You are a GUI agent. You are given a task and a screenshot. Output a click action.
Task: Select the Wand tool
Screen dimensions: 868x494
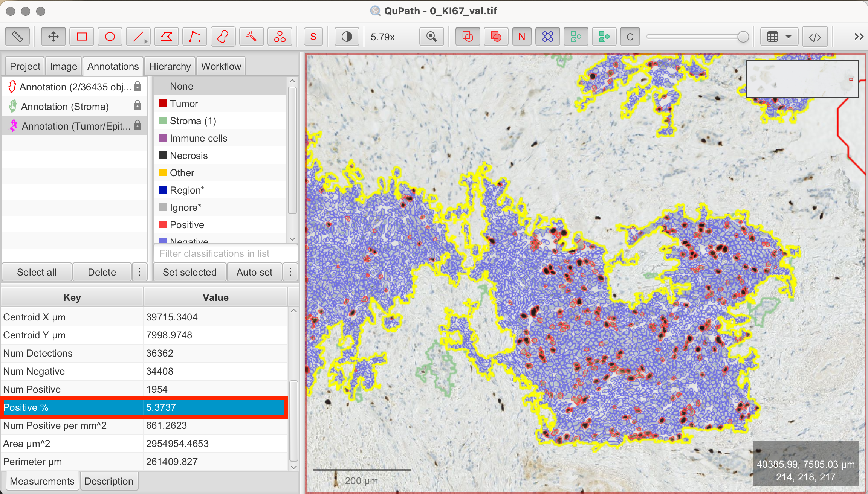[x=251, y=37]
